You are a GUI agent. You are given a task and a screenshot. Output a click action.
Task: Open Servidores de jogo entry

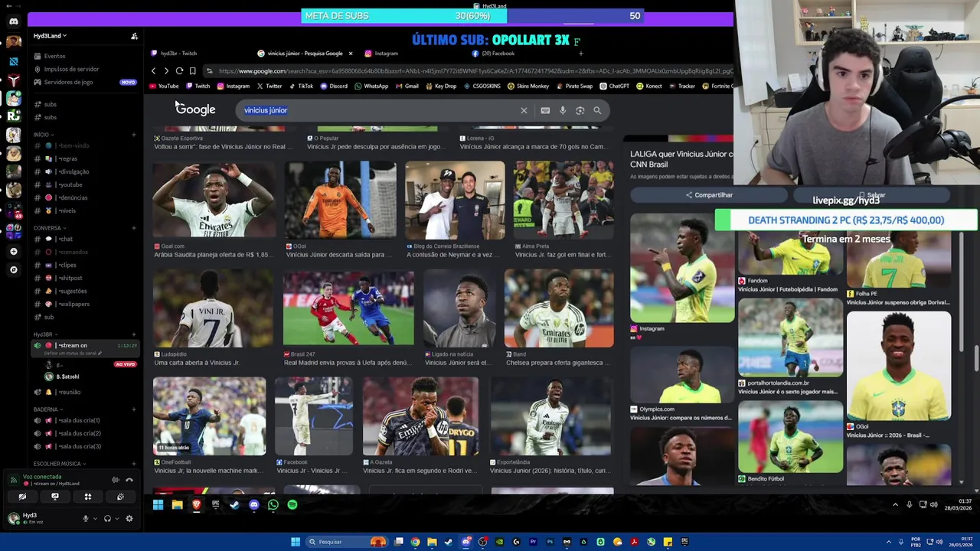tap(68, 82)
